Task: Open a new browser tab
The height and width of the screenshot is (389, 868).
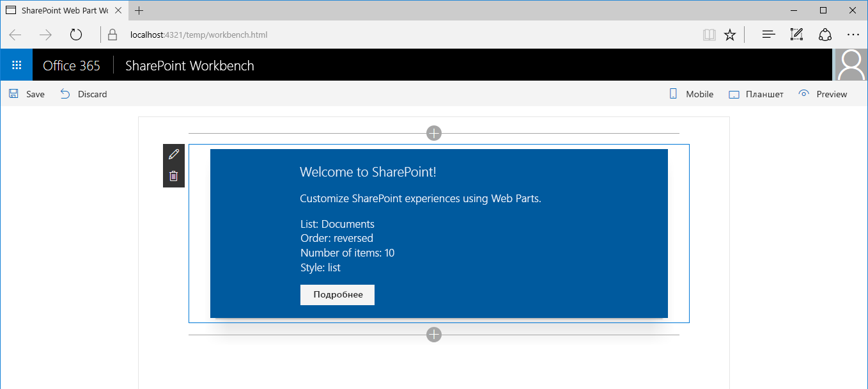Action: [139, 10]
